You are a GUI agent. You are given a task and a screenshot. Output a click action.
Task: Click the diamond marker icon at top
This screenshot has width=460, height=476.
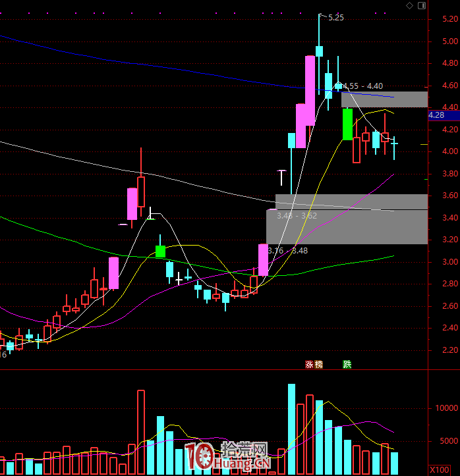(x=409, y=5)
